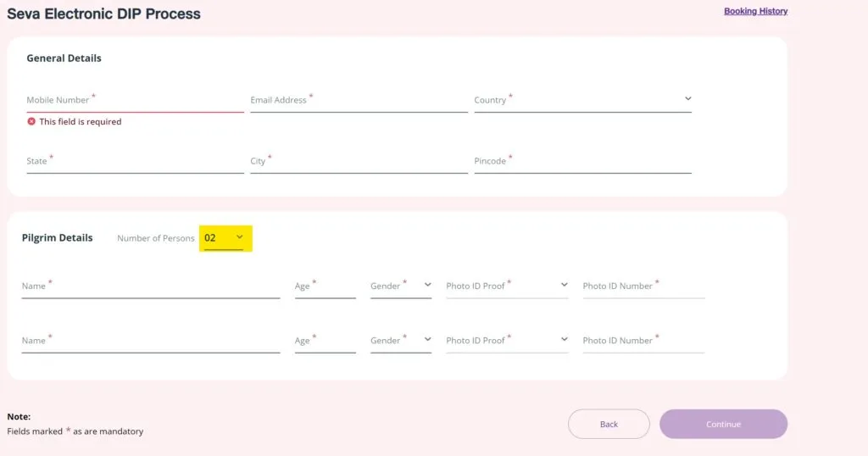868x456 pixels.
Task: Select the State input field
Action: tap(135, 161)
